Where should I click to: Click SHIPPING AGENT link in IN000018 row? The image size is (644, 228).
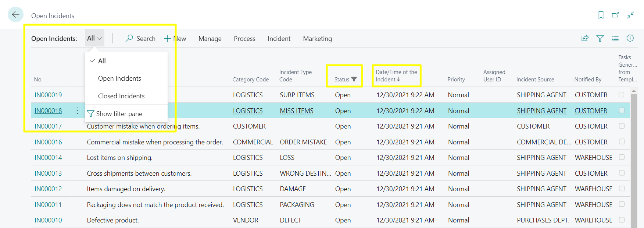tap(541, 111)
